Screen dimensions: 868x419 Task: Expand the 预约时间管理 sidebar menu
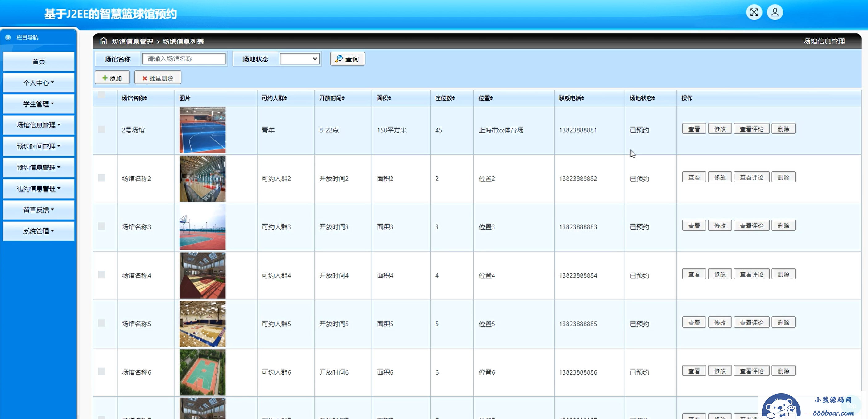click(x=39, y=146)
